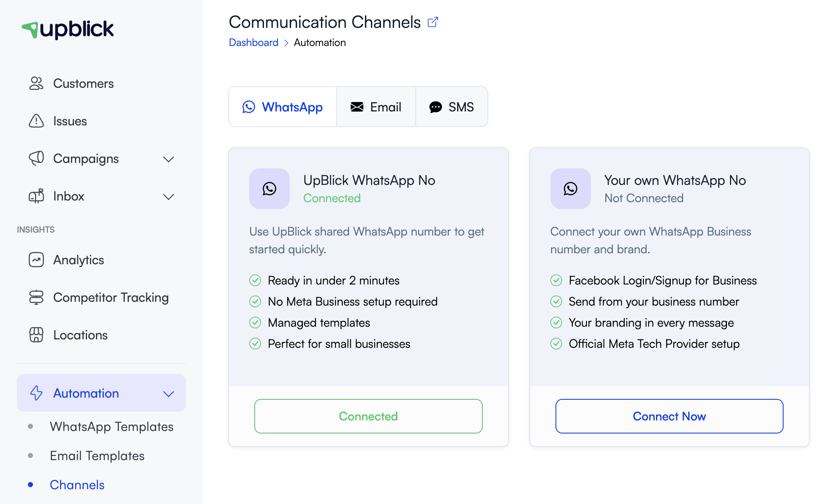833x504 pixels.
Task: Open Competitor Tracking in the sidebar
Action: click(101, 298)
